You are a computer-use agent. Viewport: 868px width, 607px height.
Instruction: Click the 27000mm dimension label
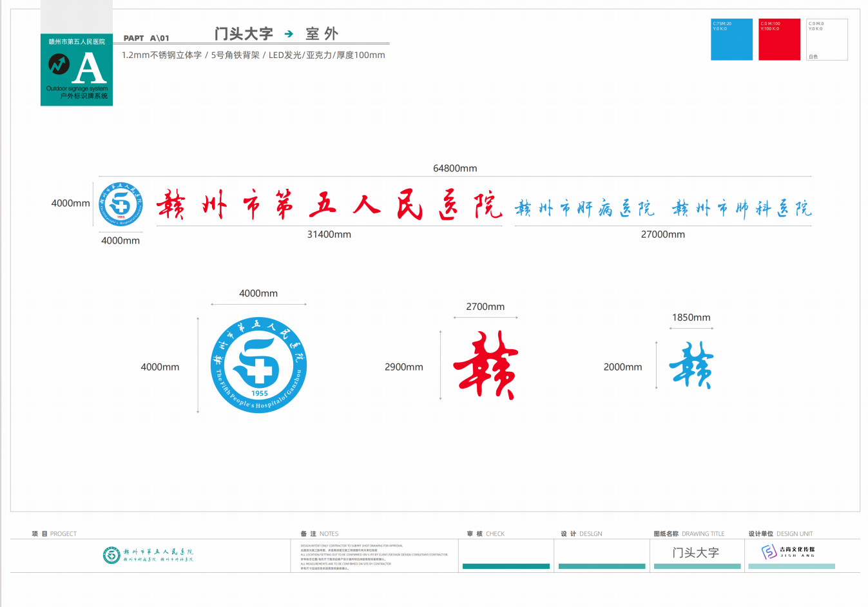click(x=662, y=235)
